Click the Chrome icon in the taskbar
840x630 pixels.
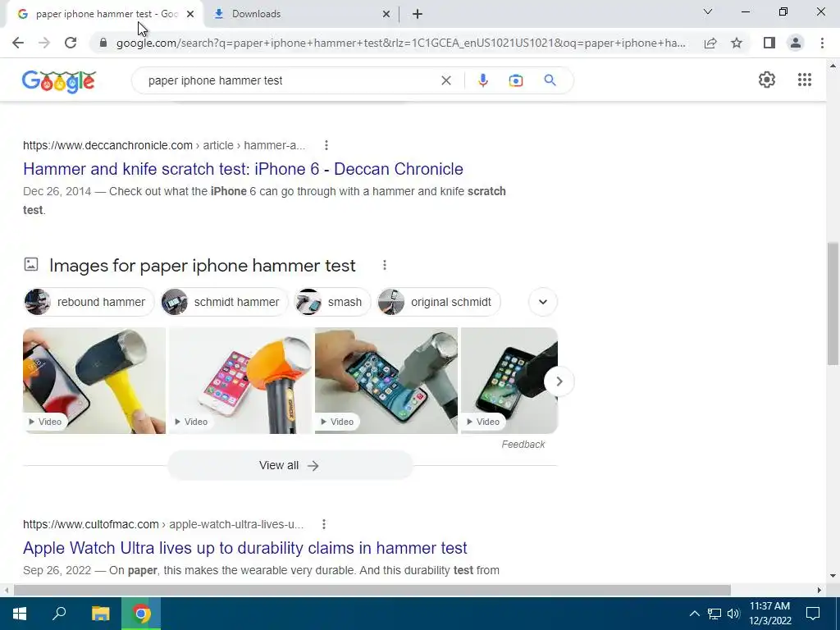pos(141,614)
